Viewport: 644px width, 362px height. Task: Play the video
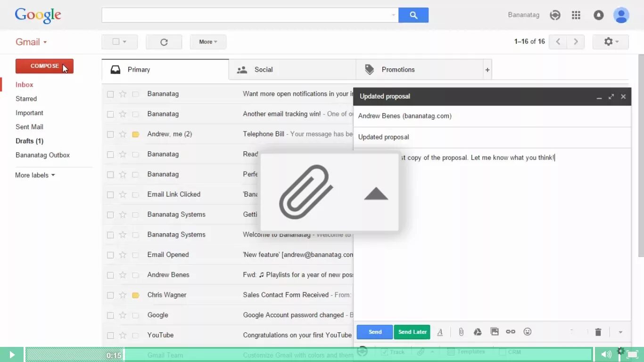coord(12,354)
